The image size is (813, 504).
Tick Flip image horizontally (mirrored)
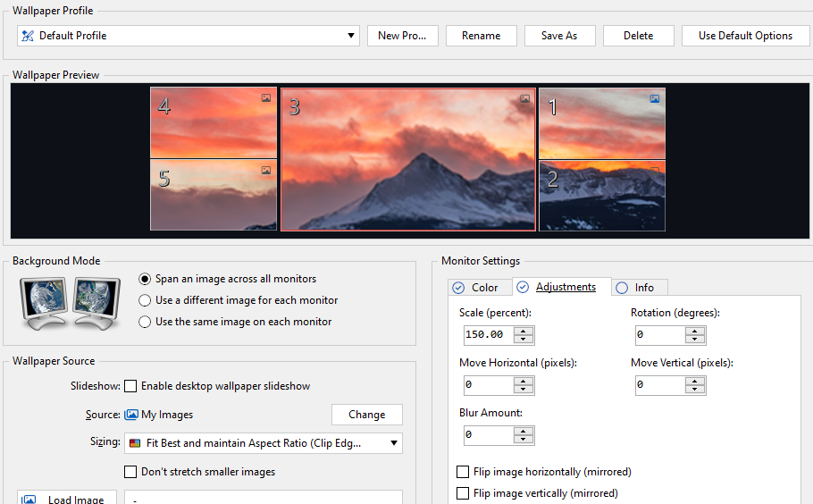pos(463,472)
